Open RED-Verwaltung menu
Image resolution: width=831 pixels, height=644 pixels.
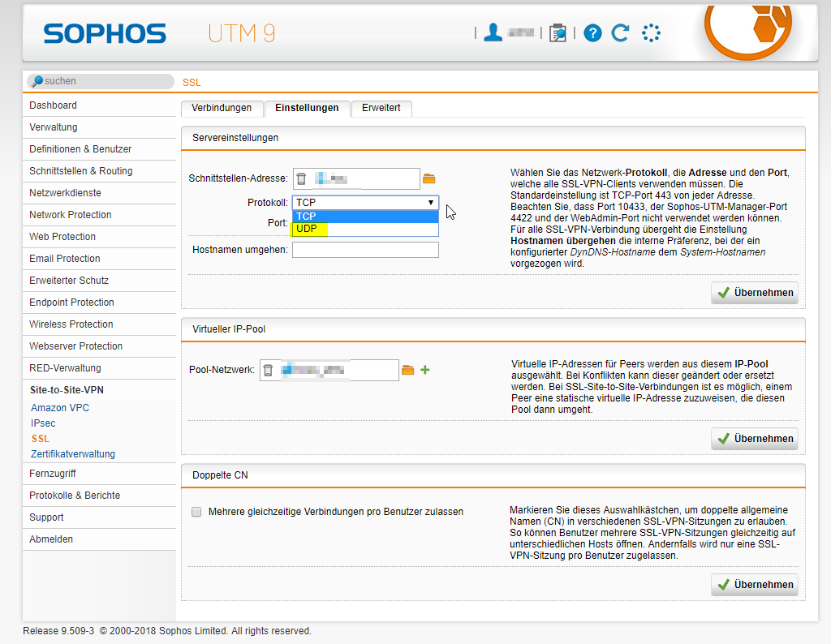pyautogui.click(x=99, y=368)
